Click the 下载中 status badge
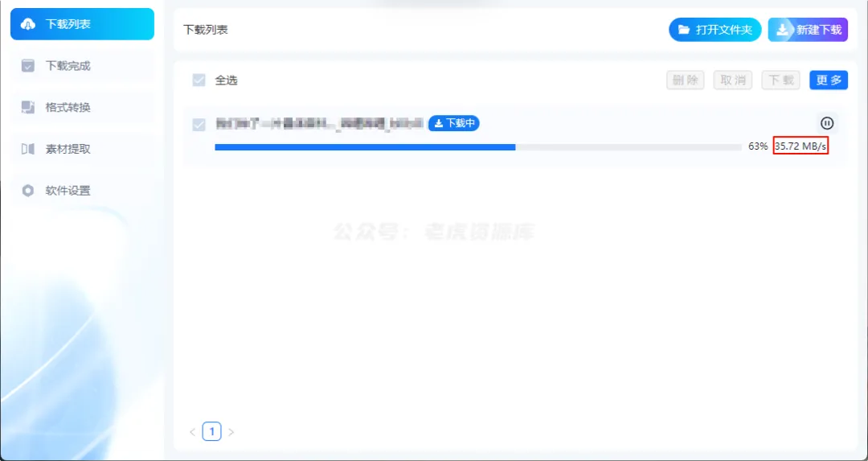The height and width of the screenshot is (461, 868). point(454,124)
